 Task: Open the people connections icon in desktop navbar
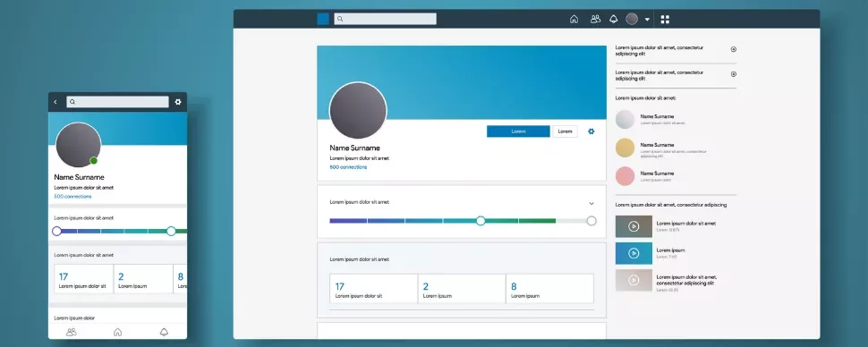click(x=595, y=20)
